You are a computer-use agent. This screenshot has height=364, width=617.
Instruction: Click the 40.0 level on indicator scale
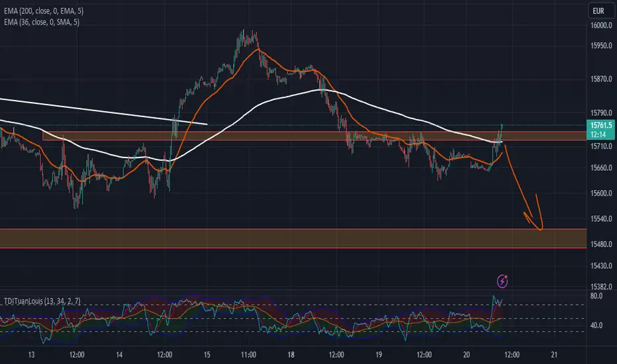coord(596,326)
